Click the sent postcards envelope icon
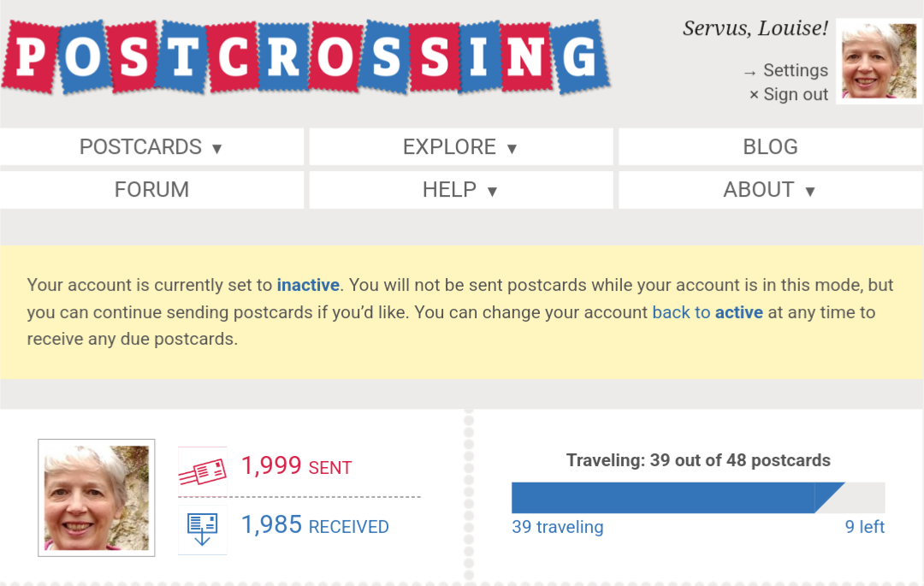The width and height of the screenshot is (924, 586). click(x=202, y=471)
